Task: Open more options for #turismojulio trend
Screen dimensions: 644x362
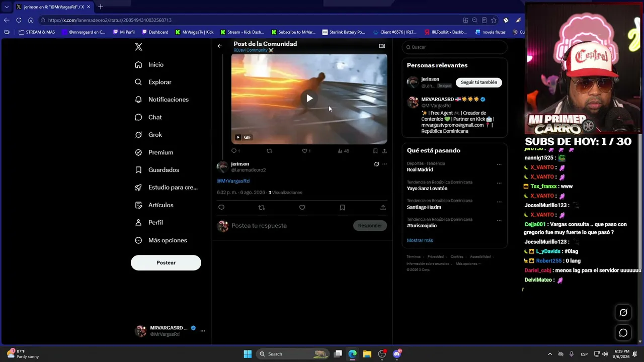Action: pyautogui.click(x=499, y=220)
